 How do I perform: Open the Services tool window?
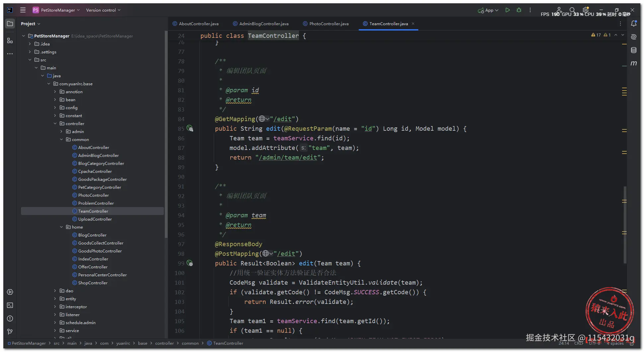click(x=10, y=292)
